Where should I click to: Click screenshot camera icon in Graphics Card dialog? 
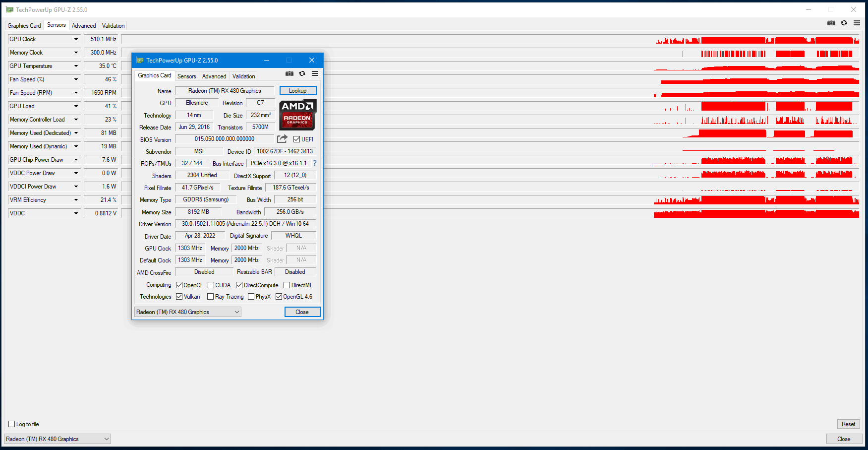click(289, 73)
